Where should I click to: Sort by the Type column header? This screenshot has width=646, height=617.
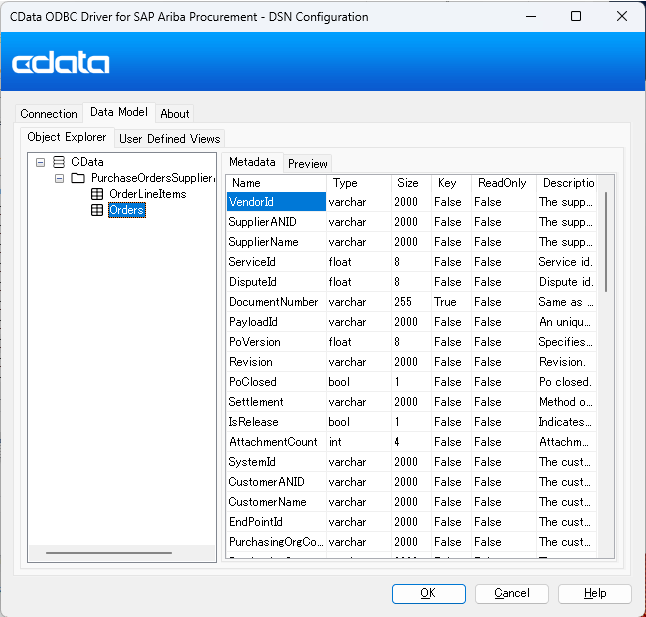click(358, 183)
